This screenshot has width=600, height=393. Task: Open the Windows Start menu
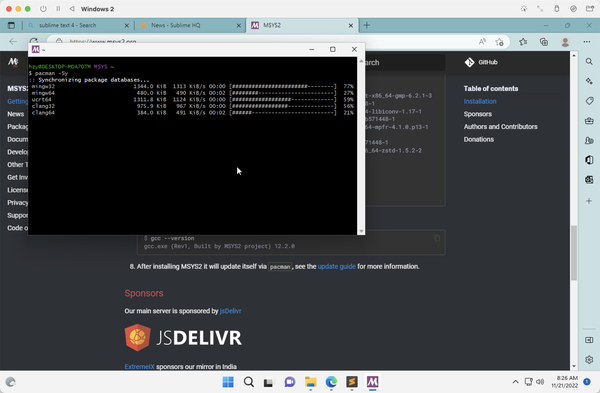(228, 382)
